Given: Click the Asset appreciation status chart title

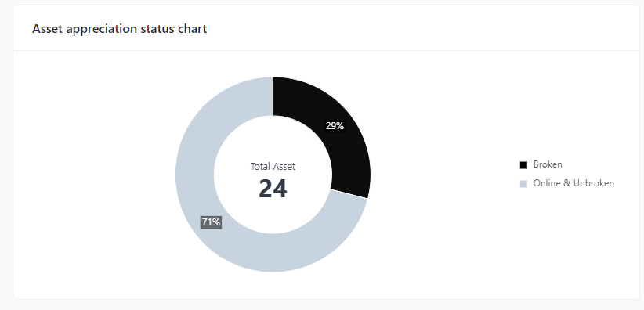Looking at the screenshot, I should click(x=120, y=29).
